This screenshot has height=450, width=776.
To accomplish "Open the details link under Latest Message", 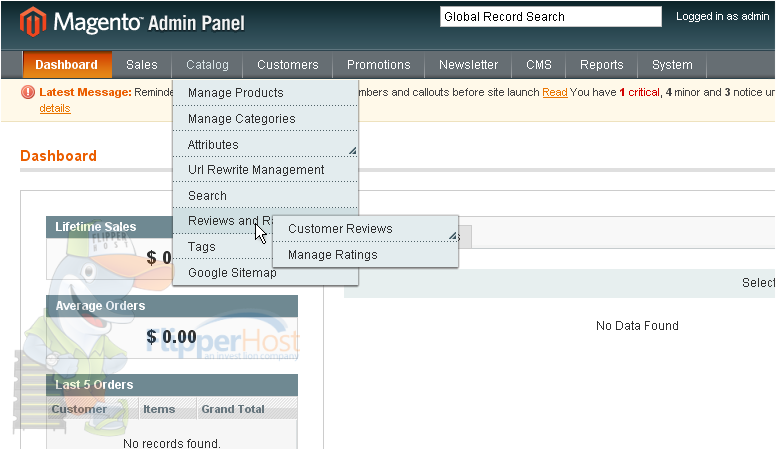I will coord(55,108).
